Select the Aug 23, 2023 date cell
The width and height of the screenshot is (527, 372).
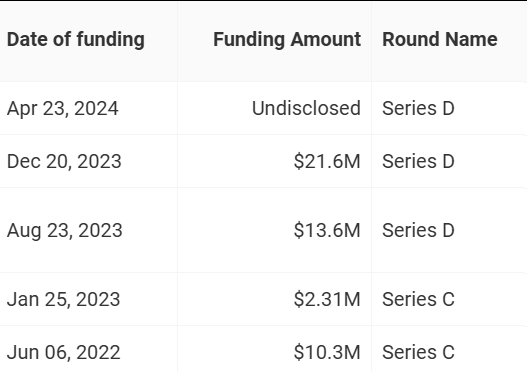coord(65,231)
